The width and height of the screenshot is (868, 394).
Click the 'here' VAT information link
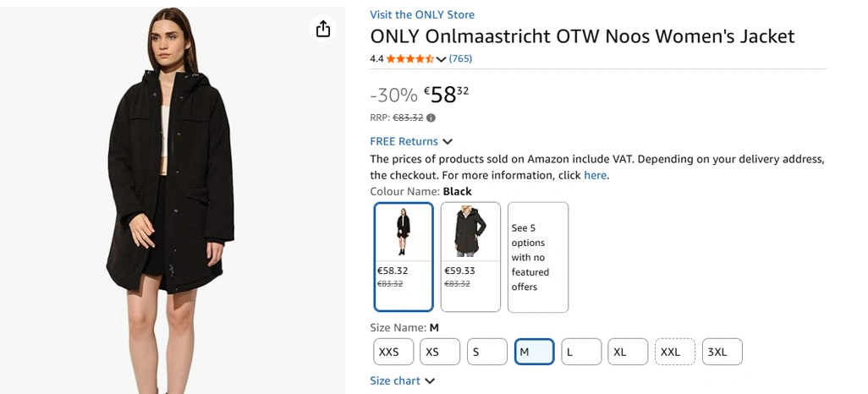coord(595,175)
